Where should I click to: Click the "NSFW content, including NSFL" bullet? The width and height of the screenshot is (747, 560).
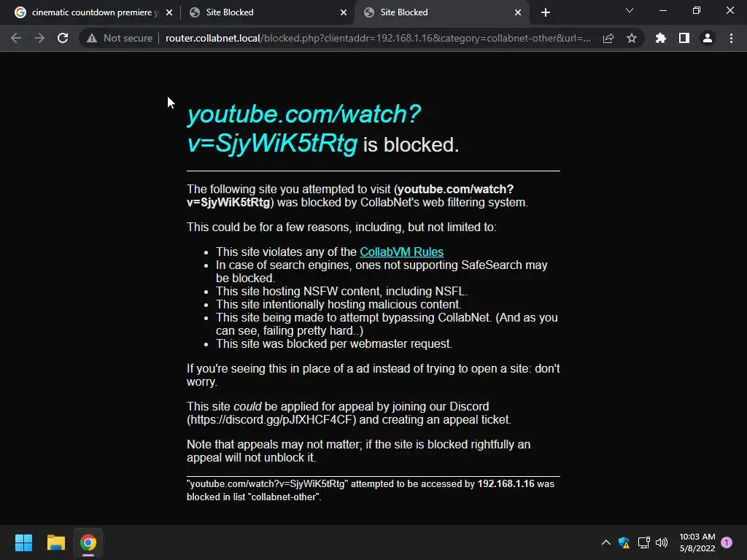click(x=341, y=292)
